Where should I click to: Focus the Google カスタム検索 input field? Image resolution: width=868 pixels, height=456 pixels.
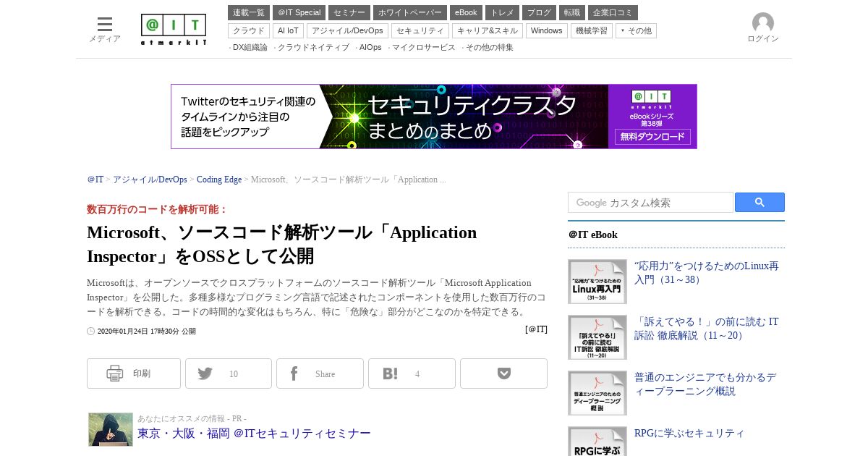[x=650, y=203]
